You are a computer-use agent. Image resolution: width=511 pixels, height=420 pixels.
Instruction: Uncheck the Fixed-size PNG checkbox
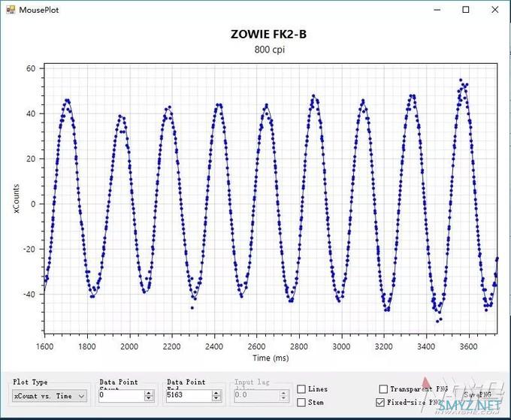click(x=380, y=403)
